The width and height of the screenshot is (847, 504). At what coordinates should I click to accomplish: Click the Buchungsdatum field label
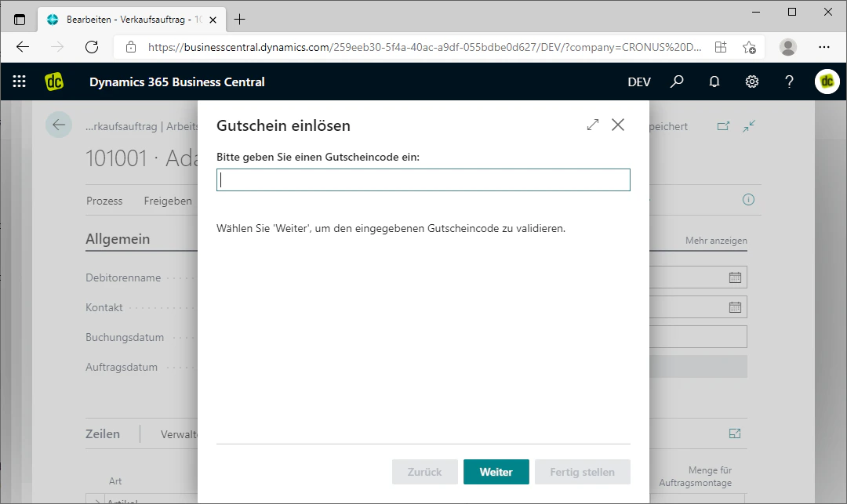pyautogui.click(x=125, y=337)
